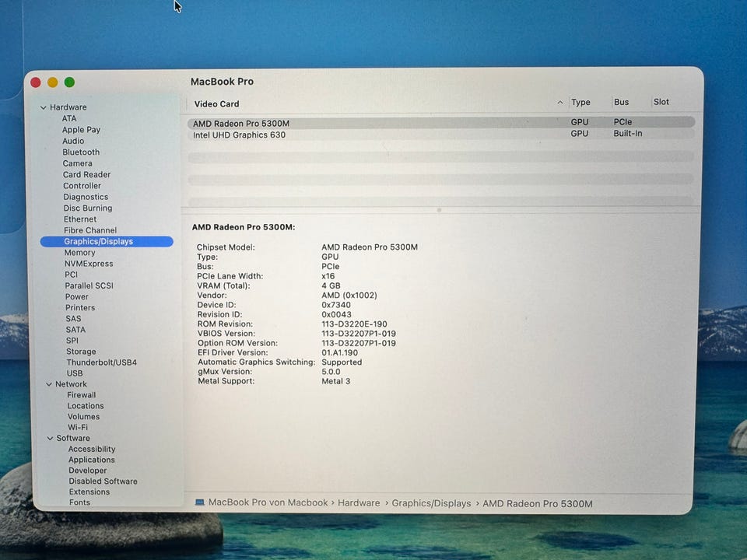Select the Graphics/Displays sidebar item
The height and width of the screenshot is (560, 747).
click(107, 241)
